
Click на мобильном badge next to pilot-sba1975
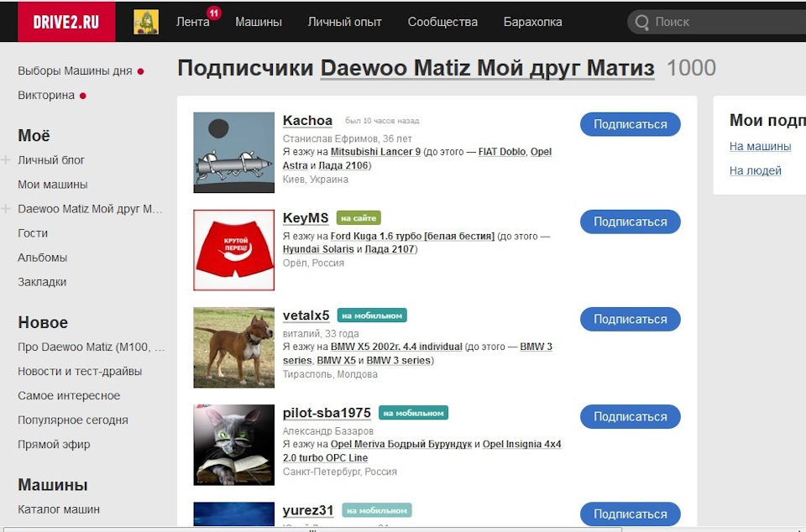[x=413, y=413]
